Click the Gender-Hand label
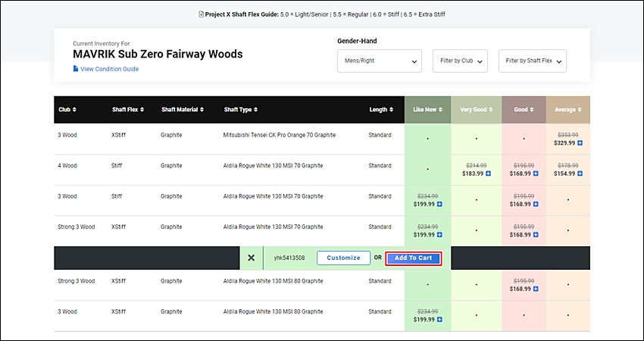The height and width of the screenshot is (341, 644). point(357,41)
